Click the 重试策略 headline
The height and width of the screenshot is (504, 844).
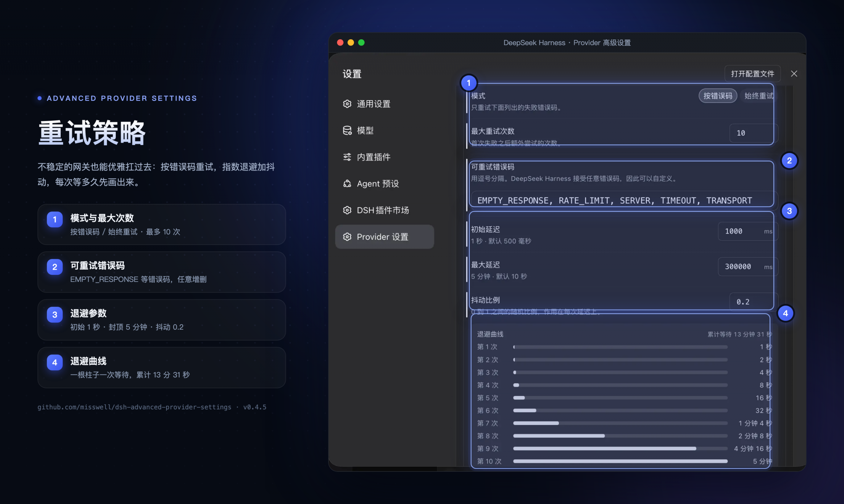pyautogui.click(x=92, y=133)
